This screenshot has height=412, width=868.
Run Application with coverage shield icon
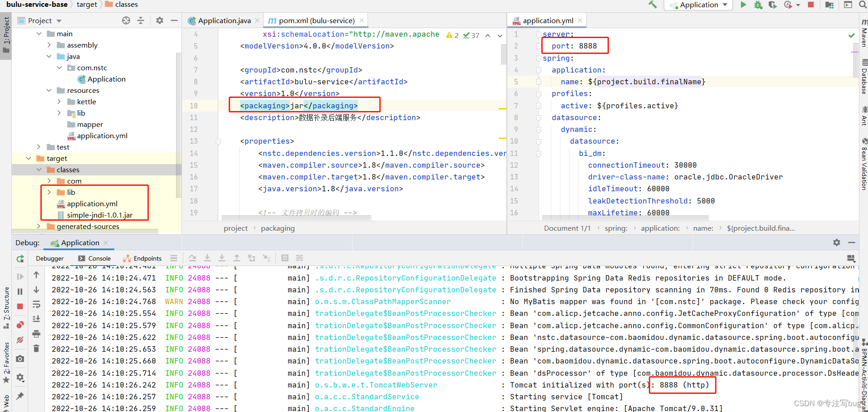point(773,5)
